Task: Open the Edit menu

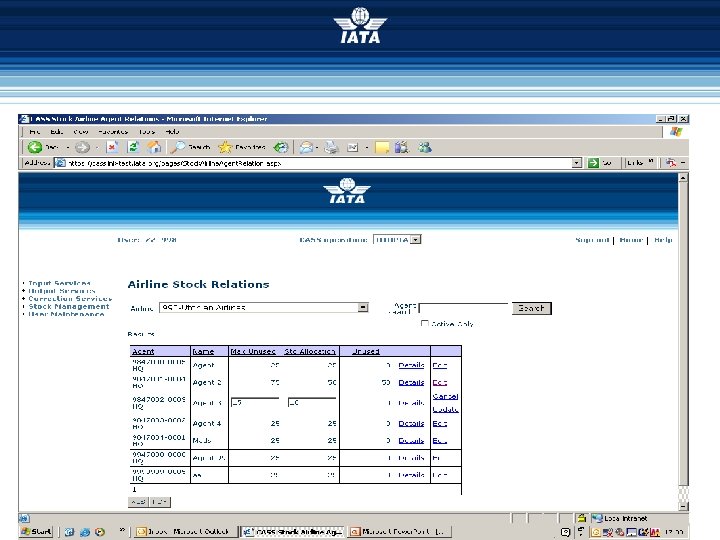Action: pos(57,132)
